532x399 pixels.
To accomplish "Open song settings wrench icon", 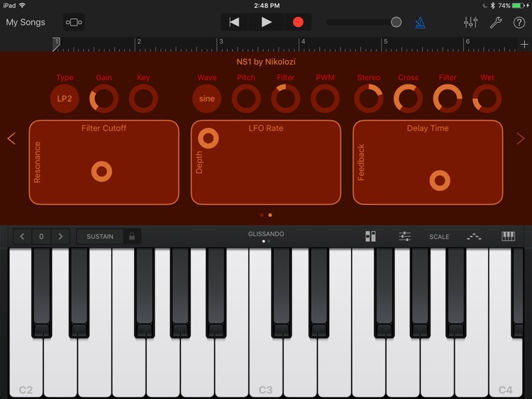I will 496,23.
